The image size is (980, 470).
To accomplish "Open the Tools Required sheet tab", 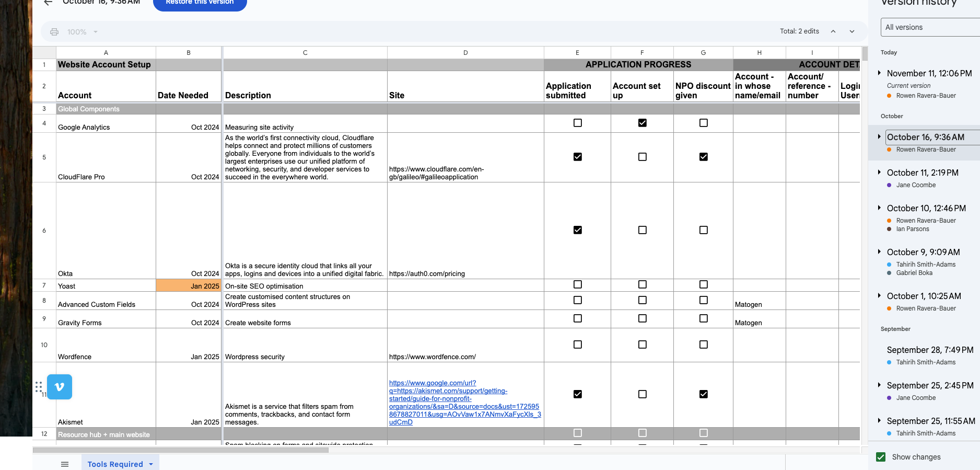I will (x=115, y=464).
